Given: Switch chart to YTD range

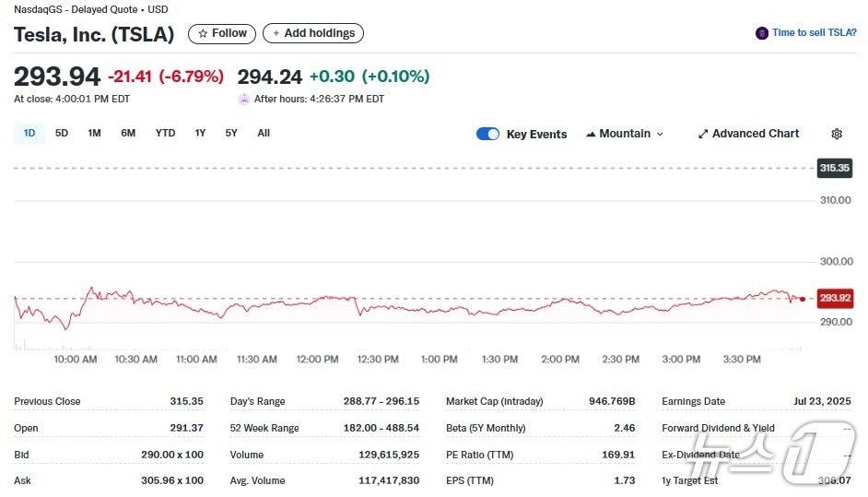Looking at the screenshot, I should (165, 133).
